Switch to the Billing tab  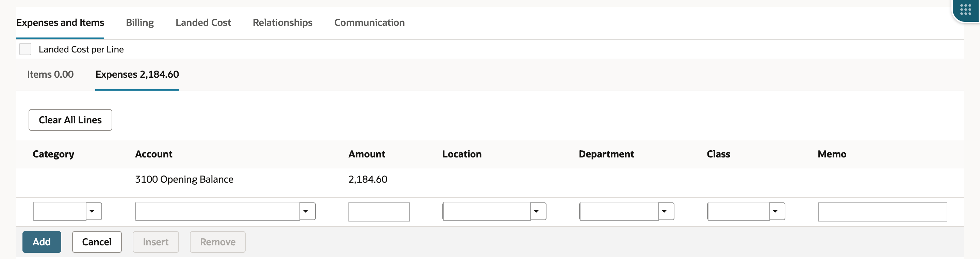tap(140, 22)
